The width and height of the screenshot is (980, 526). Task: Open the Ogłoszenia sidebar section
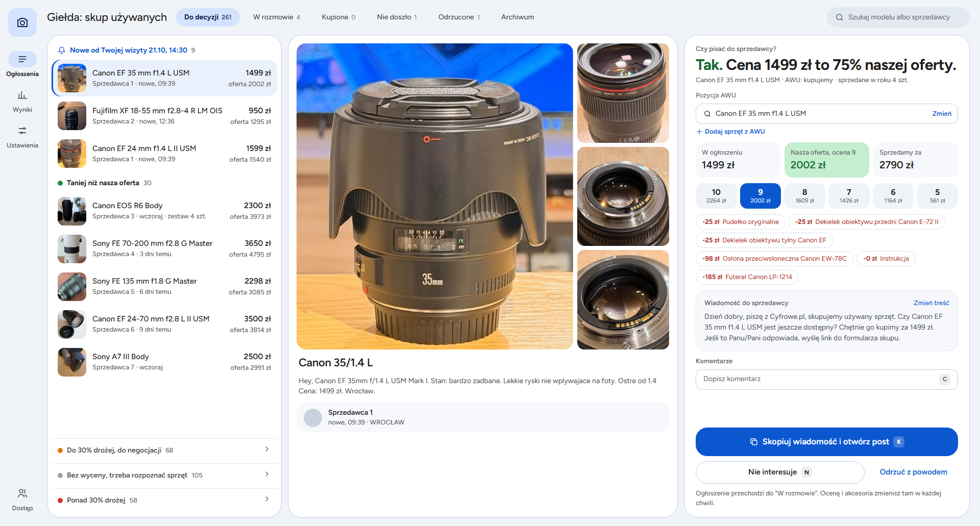point(22,65)
